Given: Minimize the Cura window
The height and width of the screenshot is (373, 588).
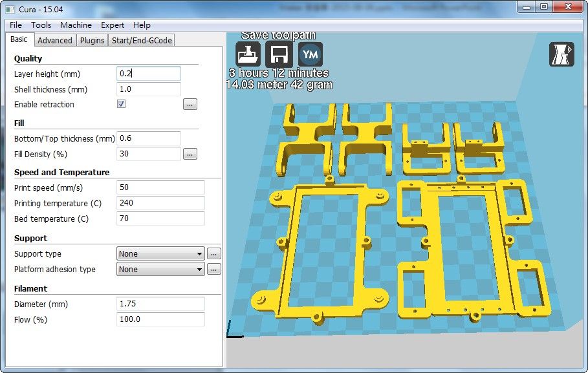Looking at the screenshot, I should (x=527, y=6).
